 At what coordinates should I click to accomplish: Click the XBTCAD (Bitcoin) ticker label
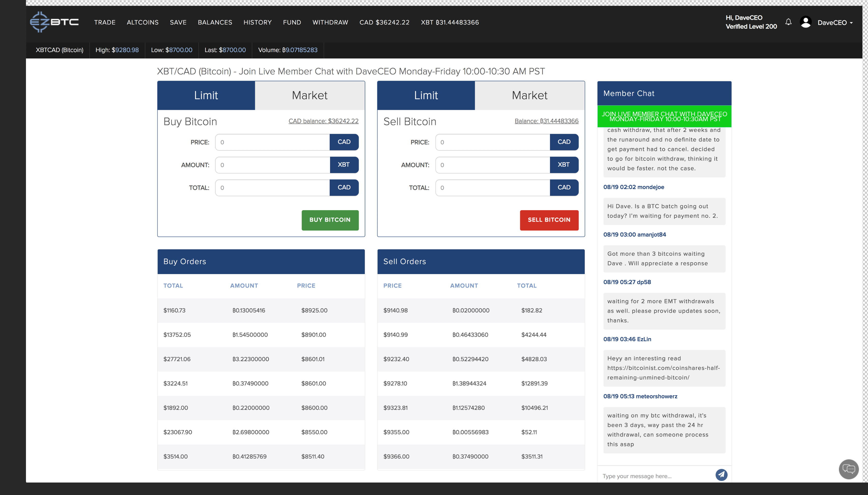tap(60, 50)
